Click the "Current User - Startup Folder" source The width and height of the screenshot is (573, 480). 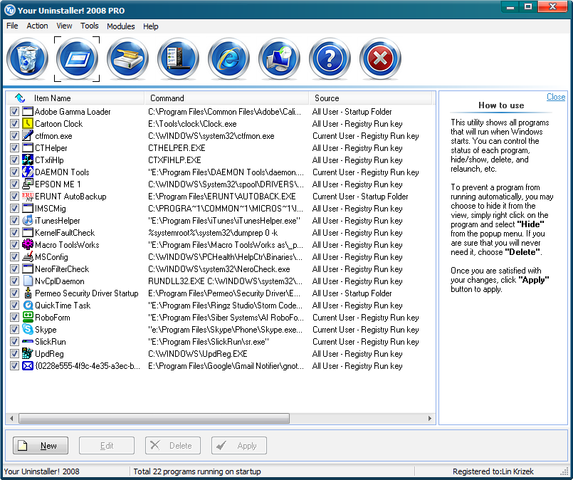click(x=360, y=197)
